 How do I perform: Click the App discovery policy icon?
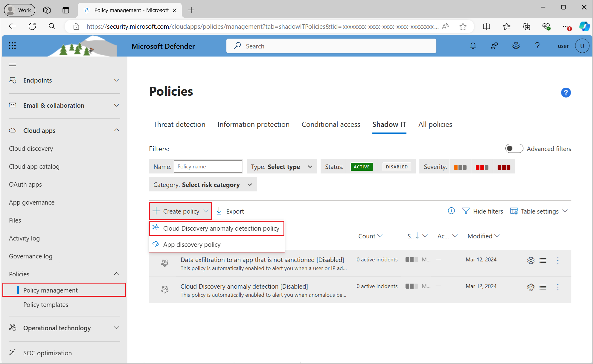156,244
